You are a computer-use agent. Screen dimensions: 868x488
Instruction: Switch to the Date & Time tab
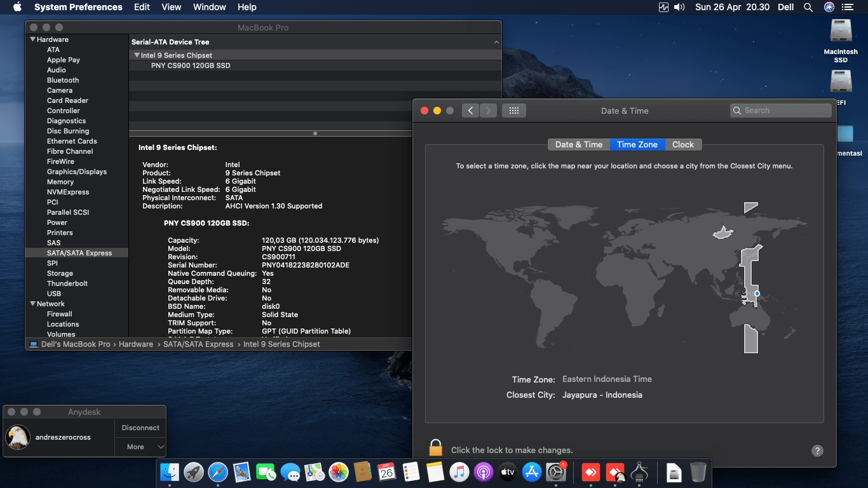(x=579, y=144)
